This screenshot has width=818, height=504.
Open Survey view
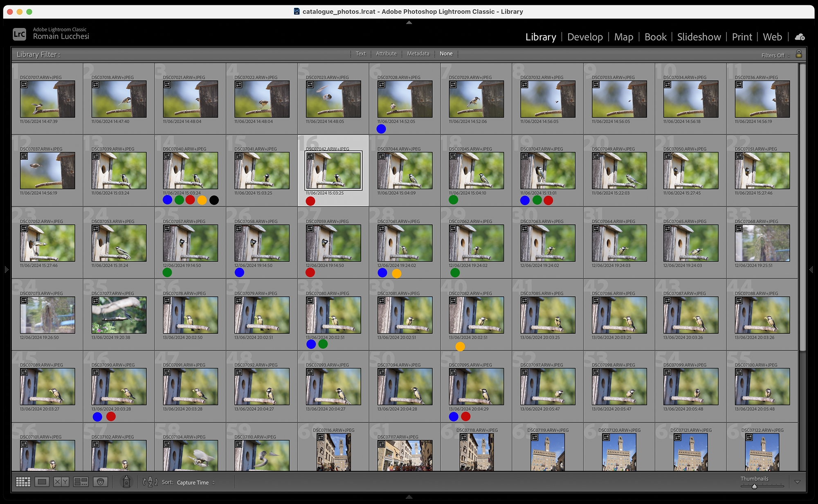81,482
